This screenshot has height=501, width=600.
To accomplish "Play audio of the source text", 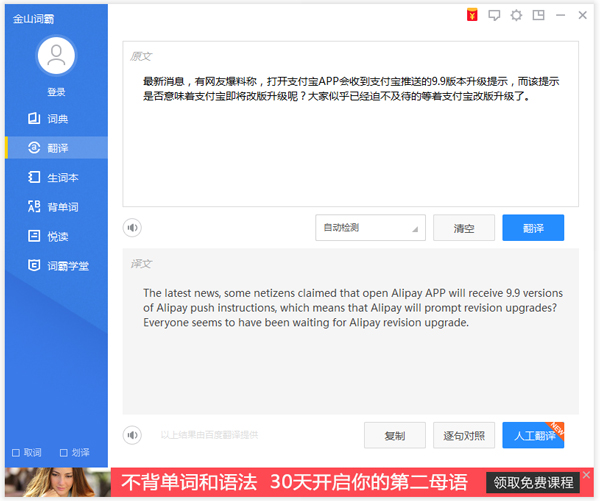I will coord(132,228).
